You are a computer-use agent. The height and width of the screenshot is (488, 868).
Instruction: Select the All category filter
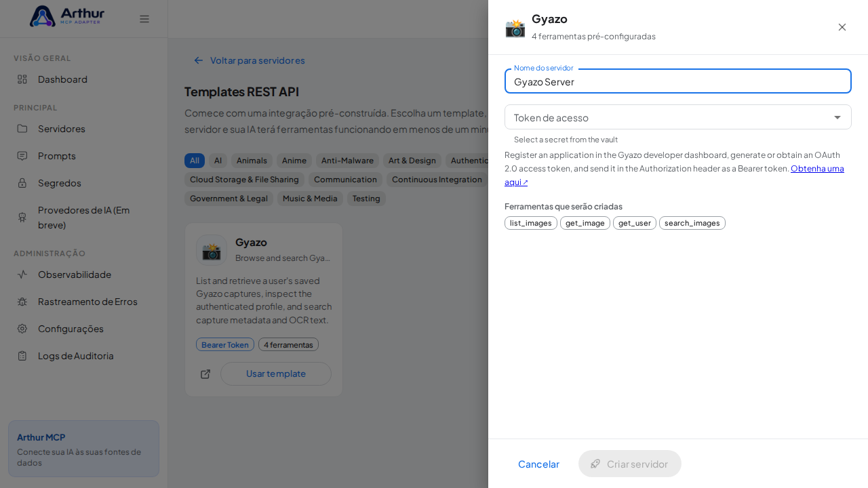pyautogui.click(x=195, y=161)
